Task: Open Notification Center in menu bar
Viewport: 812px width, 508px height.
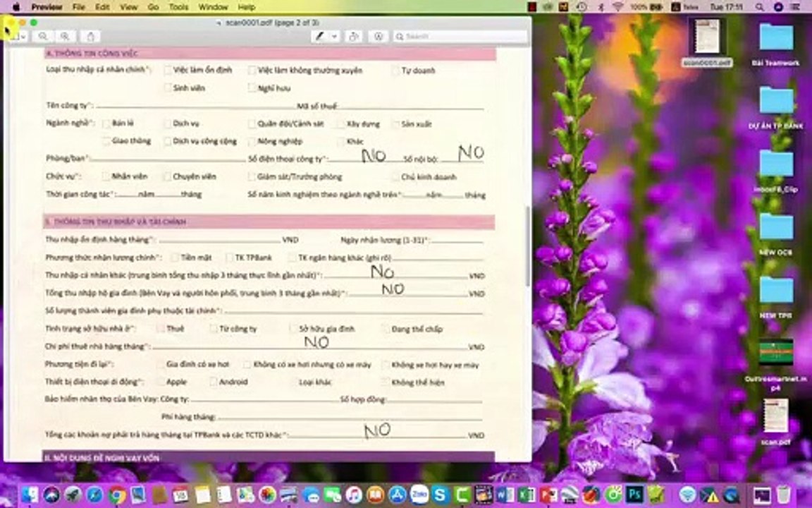Action: tap(796, 7)
